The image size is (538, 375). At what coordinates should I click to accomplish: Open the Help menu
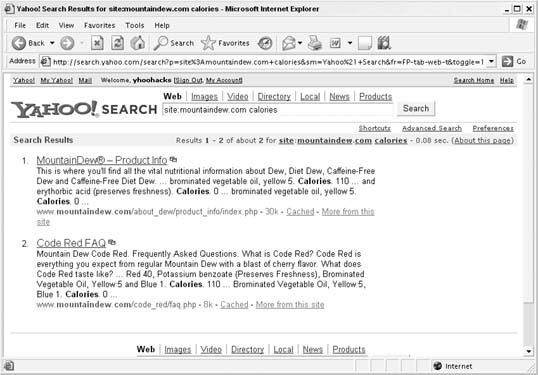[x=162, y=25]
